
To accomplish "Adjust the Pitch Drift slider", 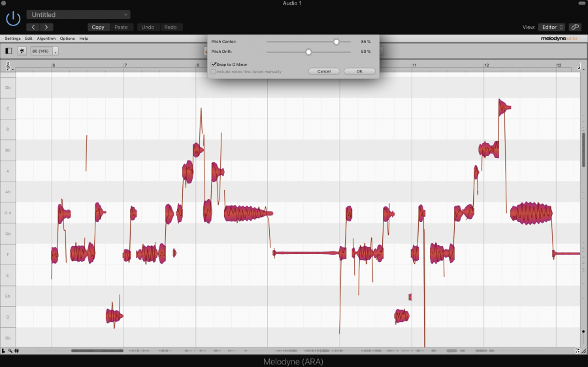I will tap(308, 52).
